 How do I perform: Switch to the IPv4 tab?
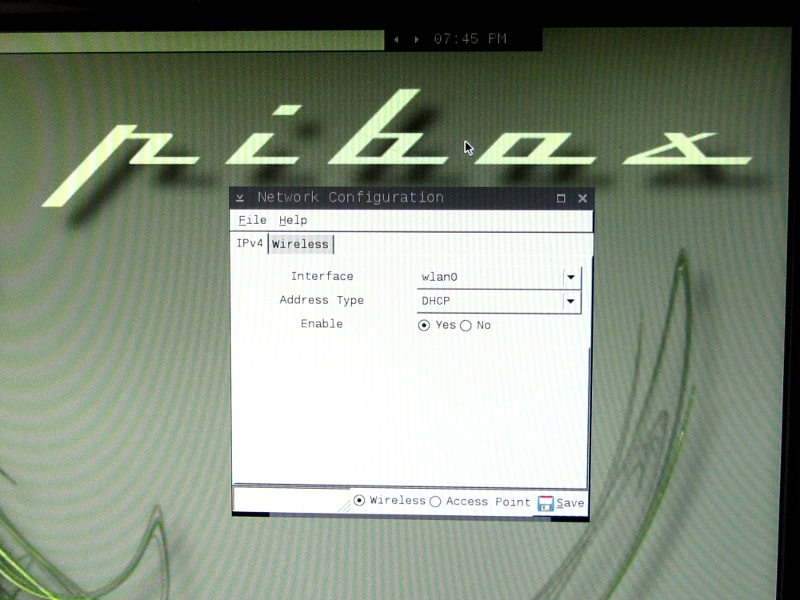(249, 243)
